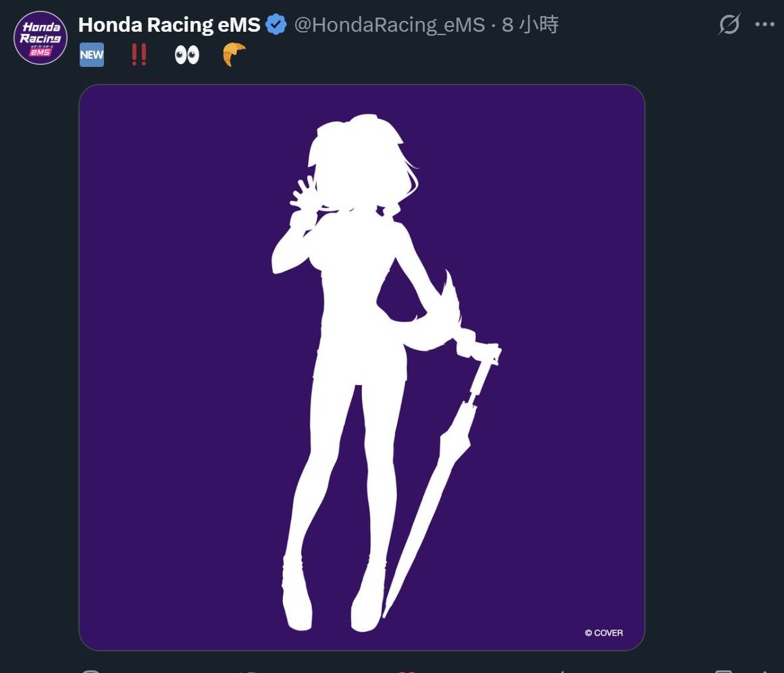Click the red double exclamation emoji
The image size is (784, 673).
(x=139, y=55)
